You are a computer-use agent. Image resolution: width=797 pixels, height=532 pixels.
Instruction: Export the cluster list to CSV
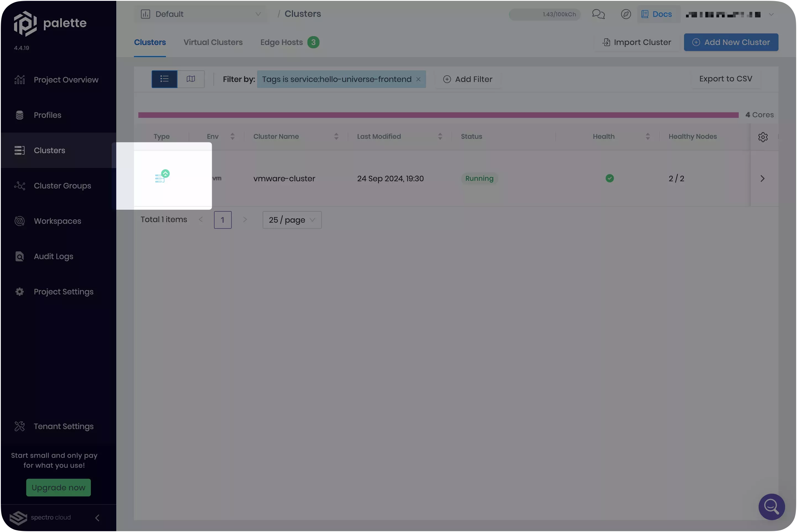[726, 78]
